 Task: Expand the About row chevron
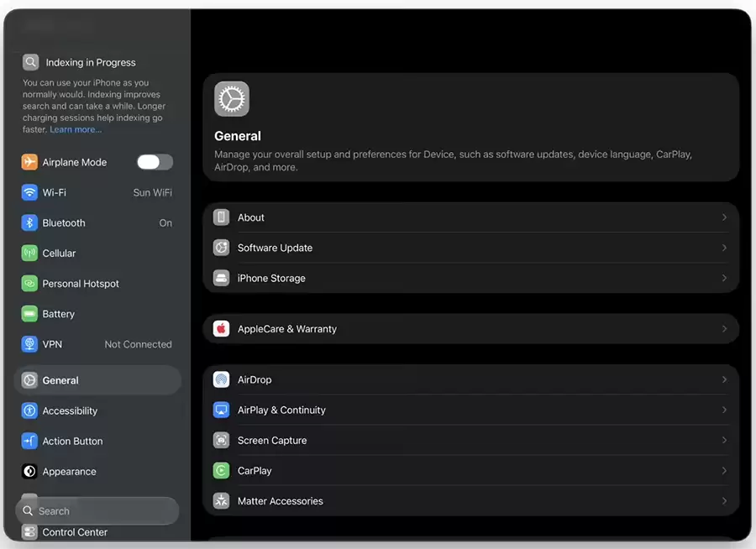tap(724, 217)
